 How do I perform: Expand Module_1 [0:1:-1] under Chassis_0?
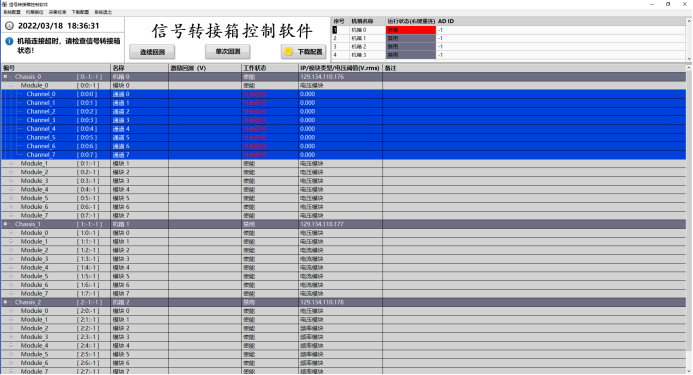tap(11, 164)
